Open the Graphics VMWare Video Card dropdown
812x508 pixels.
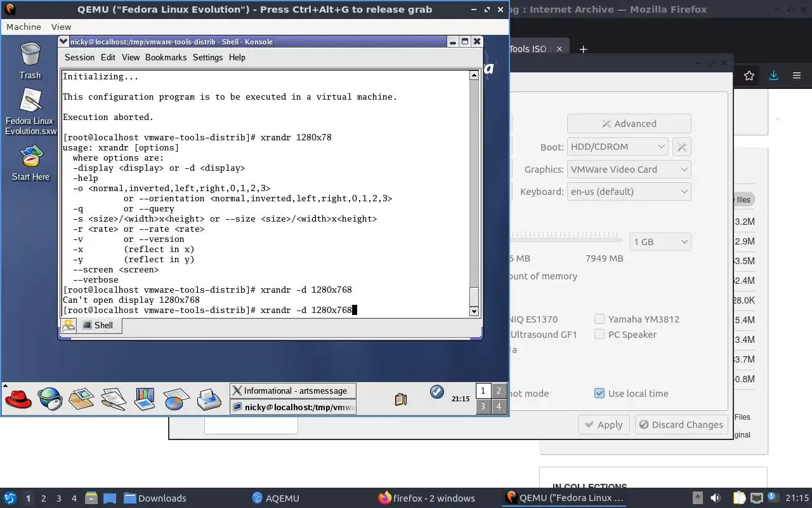(x=629, y=170)
